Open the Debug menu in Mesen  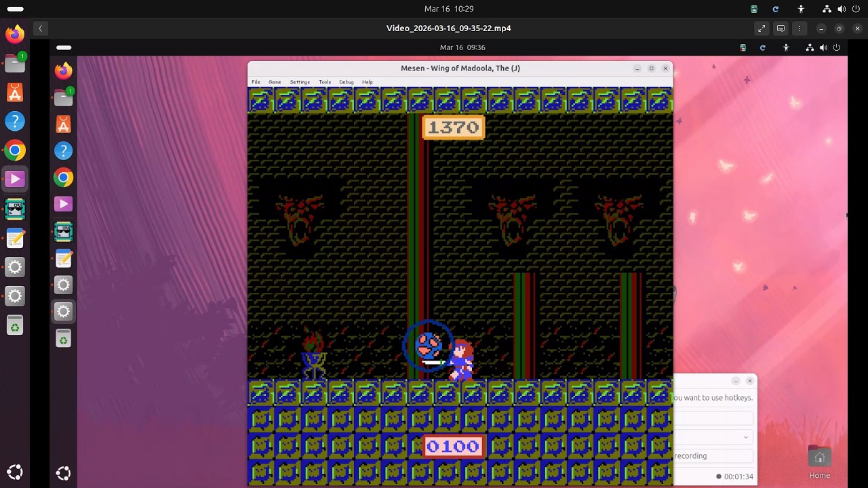[347, 82]
